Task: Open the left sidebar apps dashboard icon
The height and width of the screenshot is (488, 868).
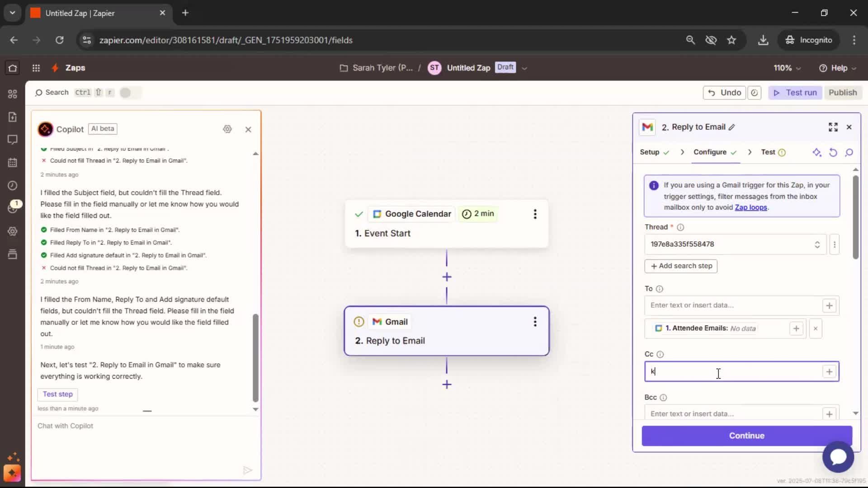Action: click(x=13, y=94)
